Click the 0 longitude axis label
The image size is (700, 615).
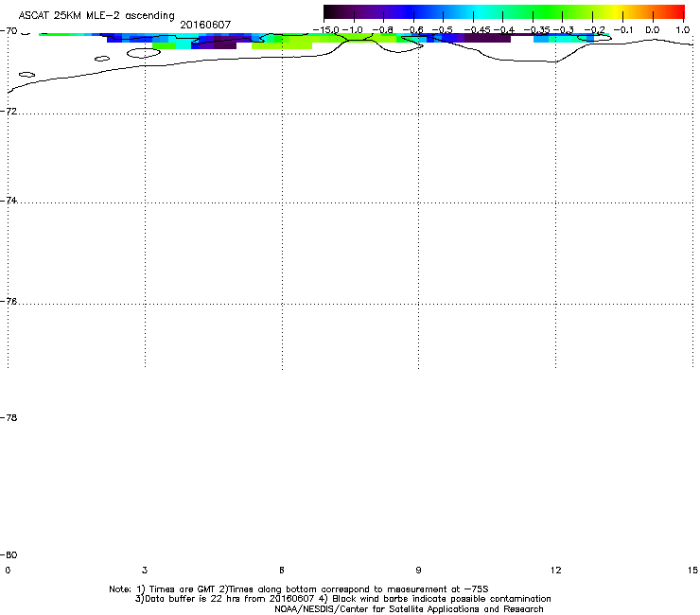click(8, 570)
